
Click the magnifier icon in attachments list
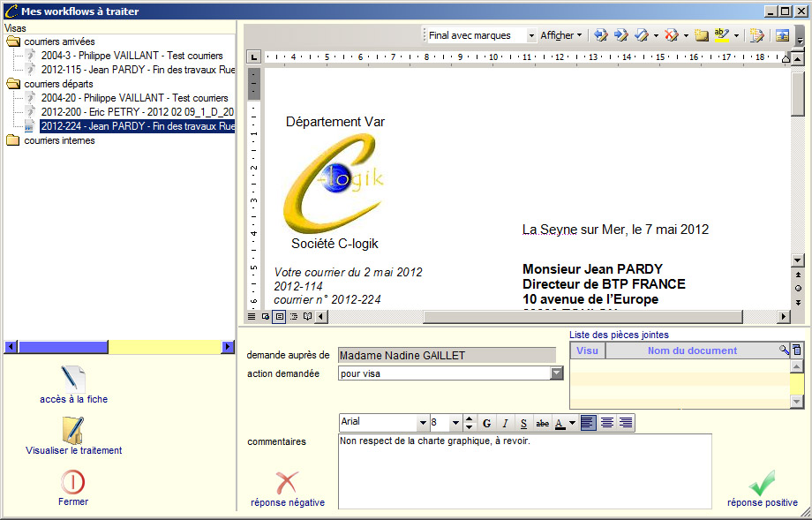coord(784,350)
